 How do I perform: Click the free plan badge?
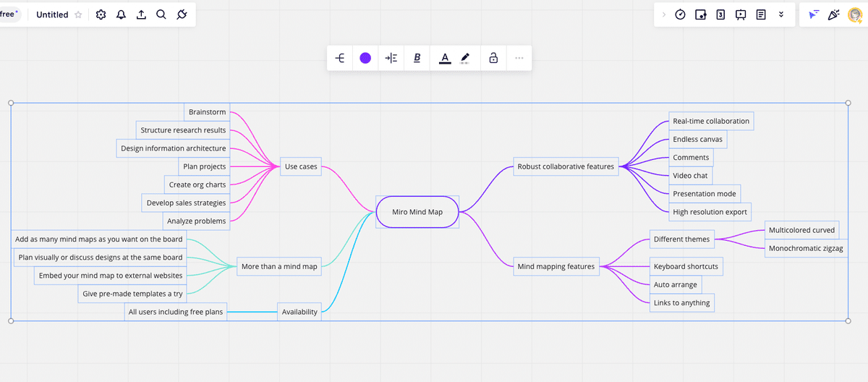(x=9, y=14)
